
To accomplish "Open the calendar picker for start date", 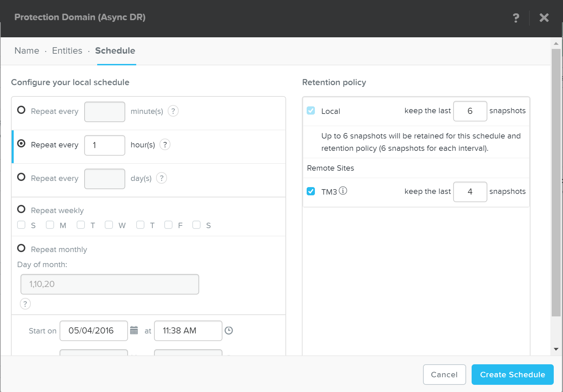I will coord(134,330).
